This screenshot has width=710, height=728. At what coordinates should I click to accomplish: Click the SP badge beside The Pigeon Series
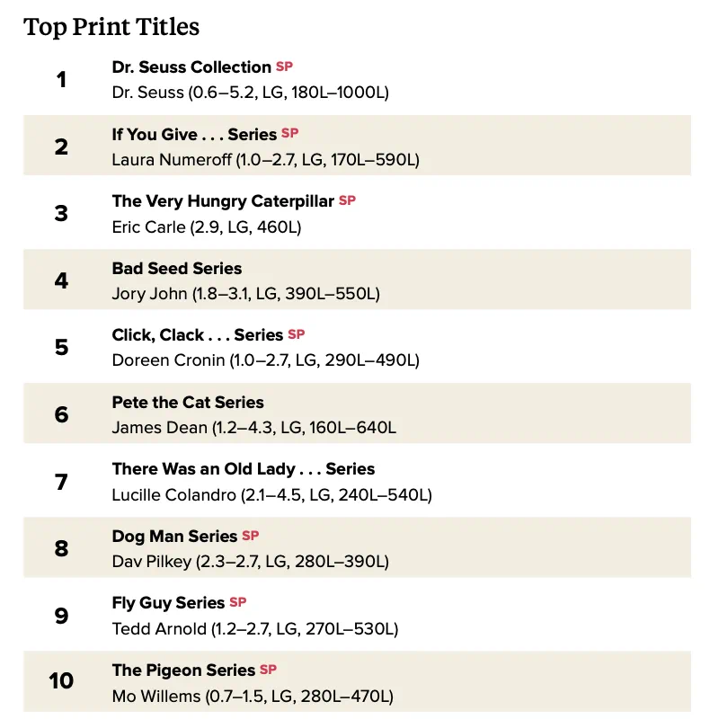tap(268, 670)
